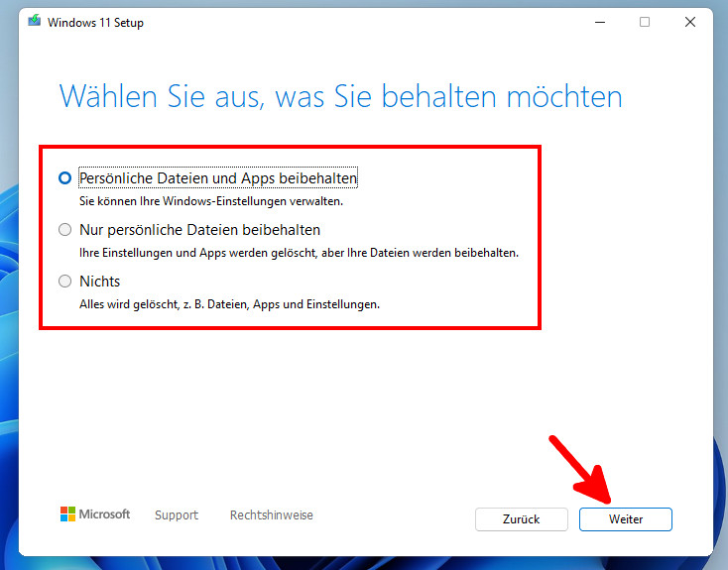728x570 pixels.
Task: Maximize the Windows 11 Setup window
Action: [x=645, y=22]
